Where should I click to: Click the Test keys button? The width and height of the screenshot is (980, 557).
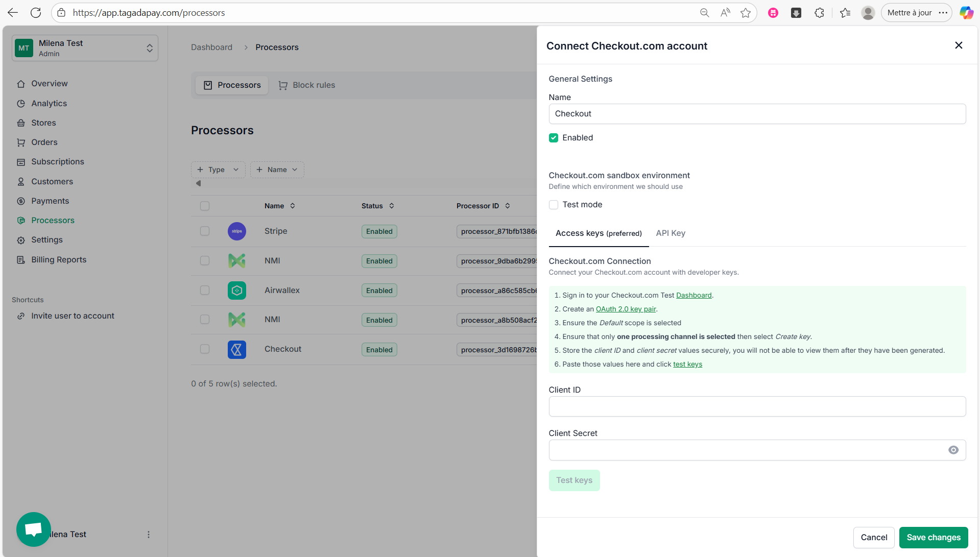574,480
